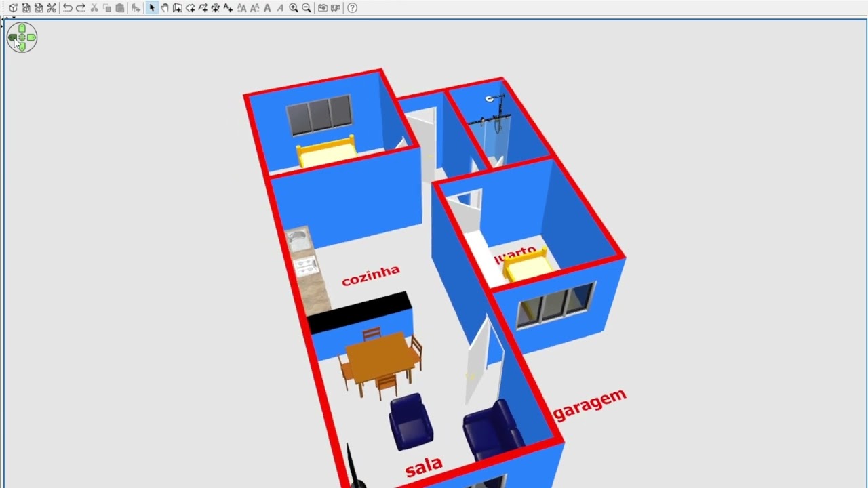
Task: Choose the Create walls tool
Action: point(178,8)
